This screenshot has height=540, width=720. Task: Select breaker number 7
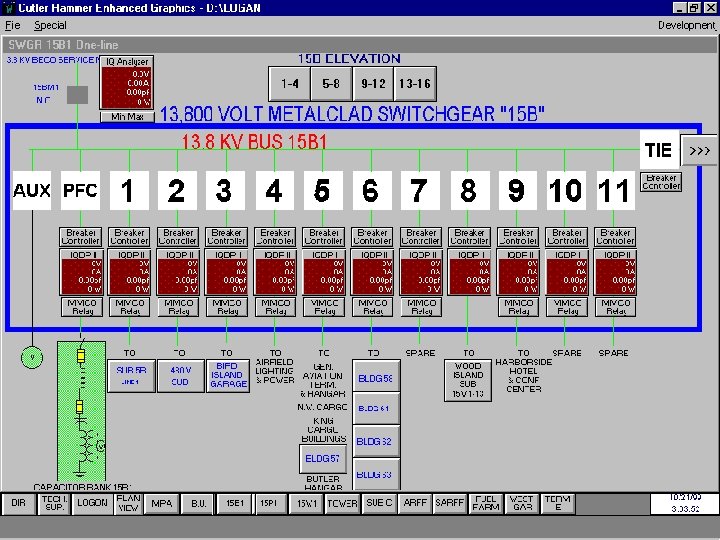tap(420, 191)
